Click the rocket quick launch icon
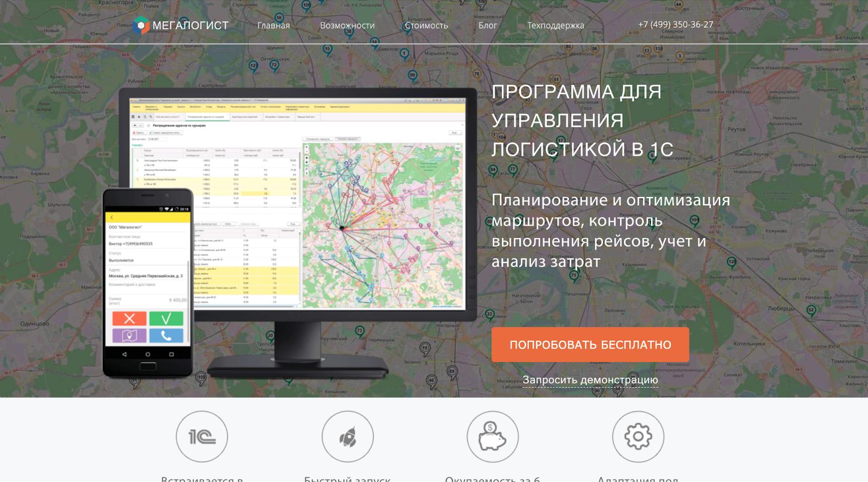 [347, 436]
